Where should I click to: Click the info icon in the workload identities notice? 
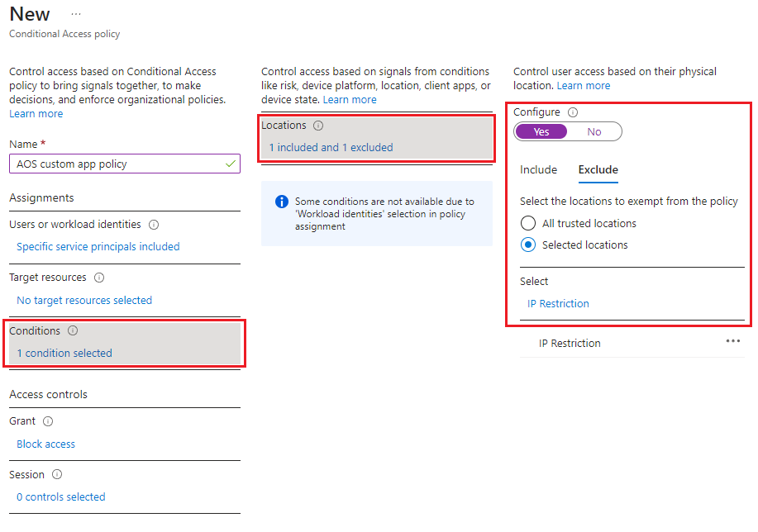281,202
